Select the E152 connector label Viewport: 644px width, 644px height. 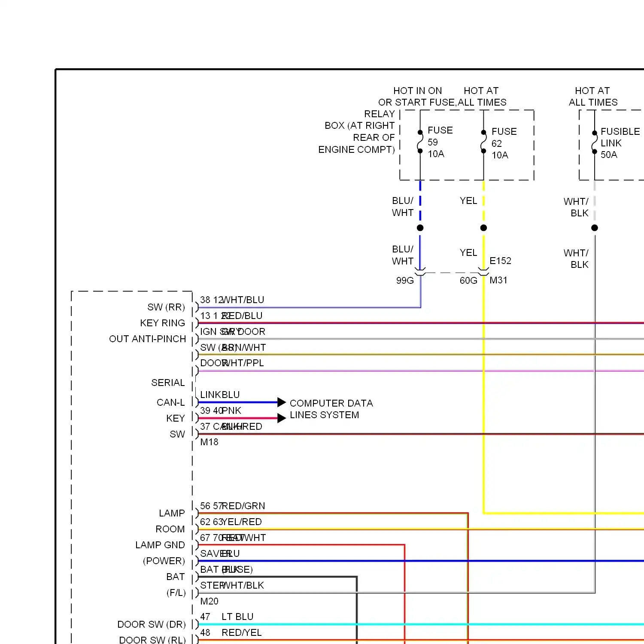[500, 261]
